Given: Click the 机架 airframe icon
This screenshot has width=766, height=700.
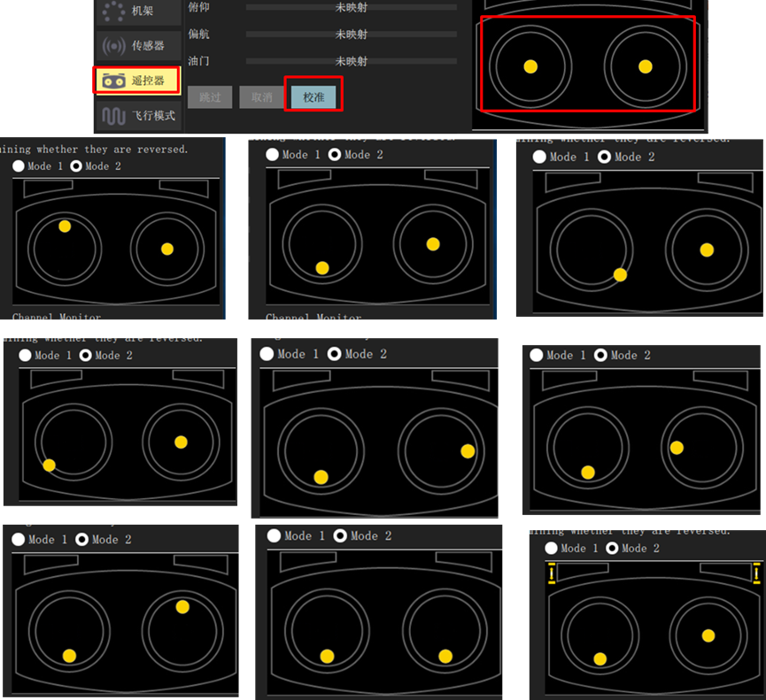Looking at the screenshot, I should click(x=112, y=12).
